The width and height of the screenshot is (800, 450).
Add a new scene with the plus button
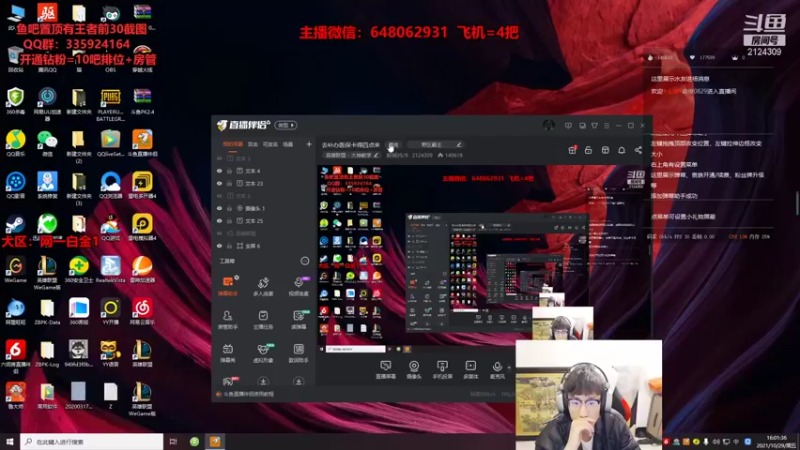(x=309, y=144)
